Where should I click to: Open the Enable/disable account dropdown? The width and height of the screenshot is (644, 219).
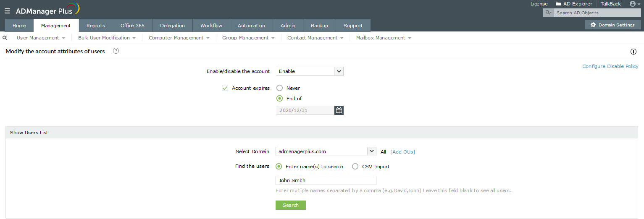[x=310, y=71]
